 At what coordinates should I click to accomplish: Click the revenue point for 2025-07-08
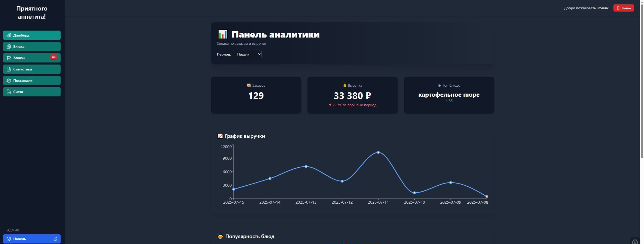[487, 197]
